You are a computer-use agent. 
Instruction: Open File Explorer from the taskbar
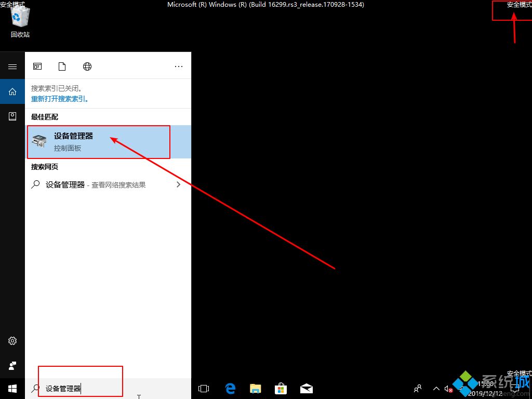pos(256,389)
